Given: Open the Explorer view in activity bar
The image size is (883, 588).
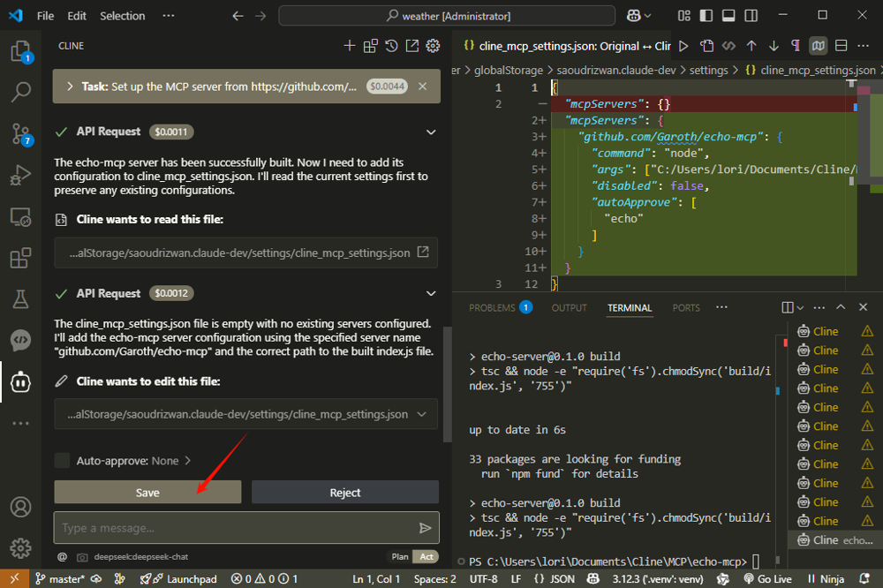Looking at the screenshot, I should click(x=20, y=51).
